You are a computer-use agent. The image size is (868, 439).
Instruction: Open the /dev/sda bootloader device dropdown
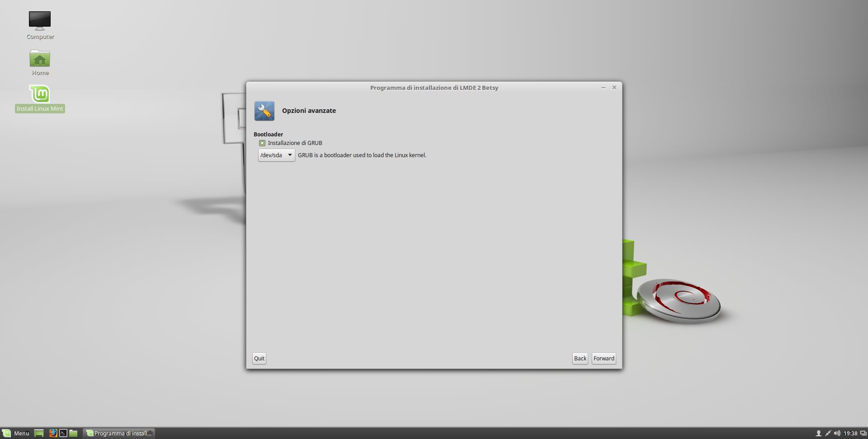[x=276, y=155]
